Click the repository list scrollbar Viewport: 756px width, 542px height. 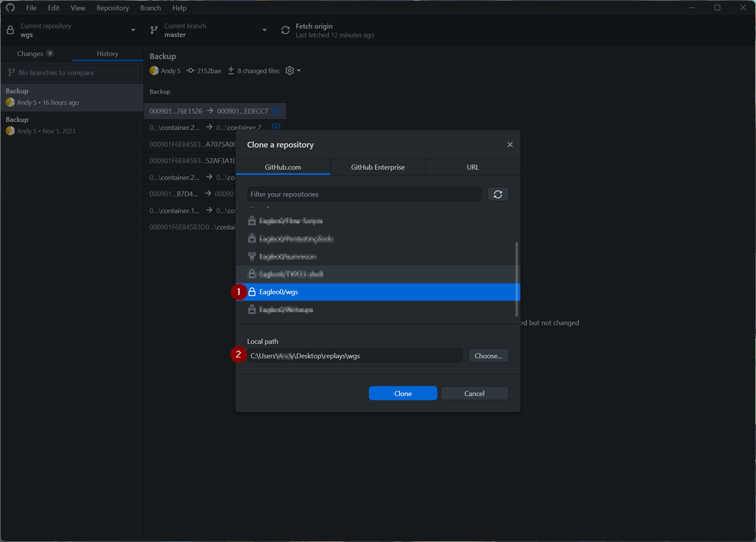[517, 279]
